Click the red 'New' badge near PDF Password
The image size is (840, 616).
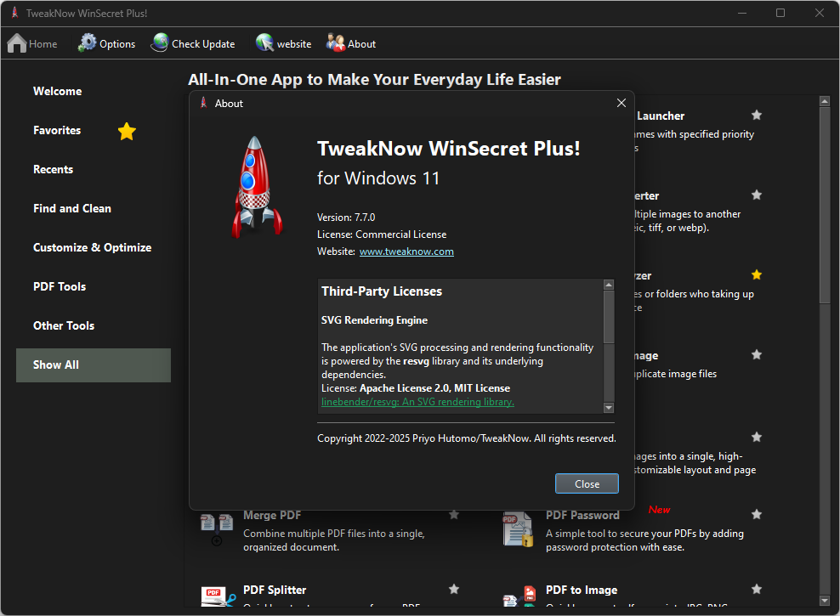pos(660,510)
